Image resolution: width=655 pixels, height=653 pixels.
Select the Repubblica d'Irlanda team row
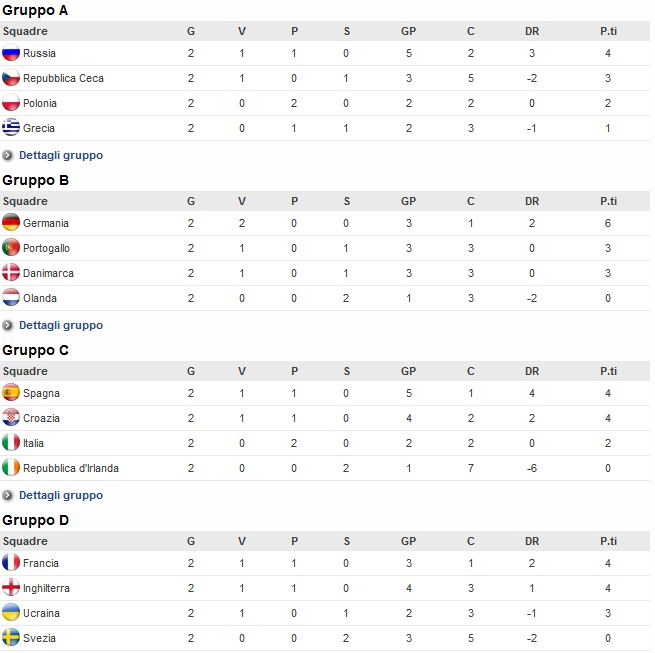coord(325,468)
